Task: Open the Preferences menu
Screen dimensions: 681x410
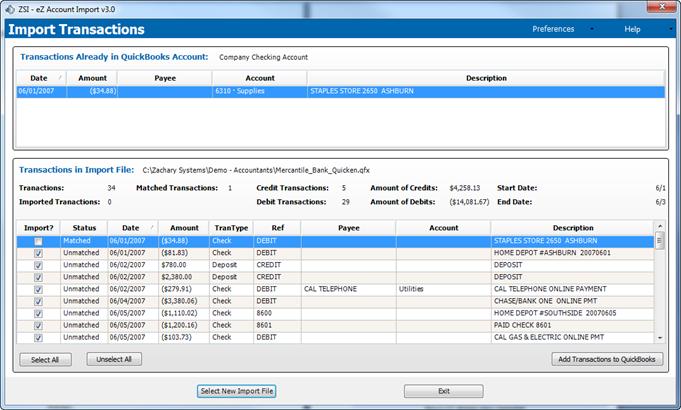Action: (x=553, y=29)
